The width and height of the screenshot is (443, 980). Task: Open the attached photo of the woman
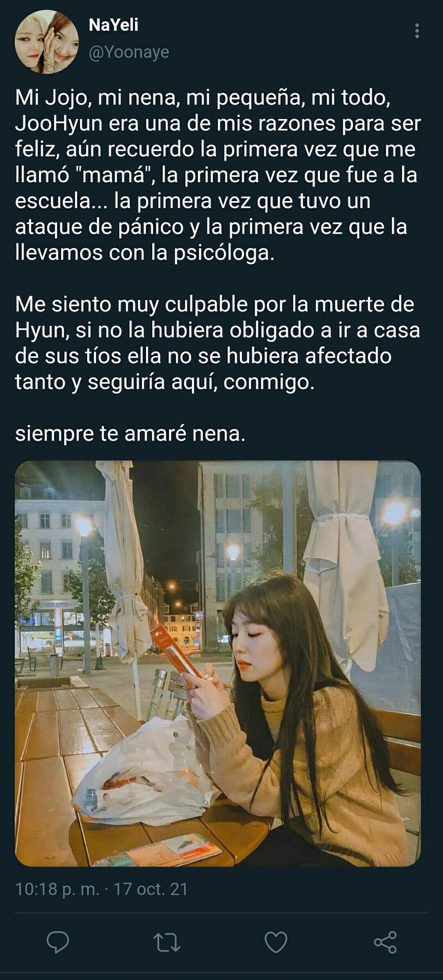pos(218,664)
